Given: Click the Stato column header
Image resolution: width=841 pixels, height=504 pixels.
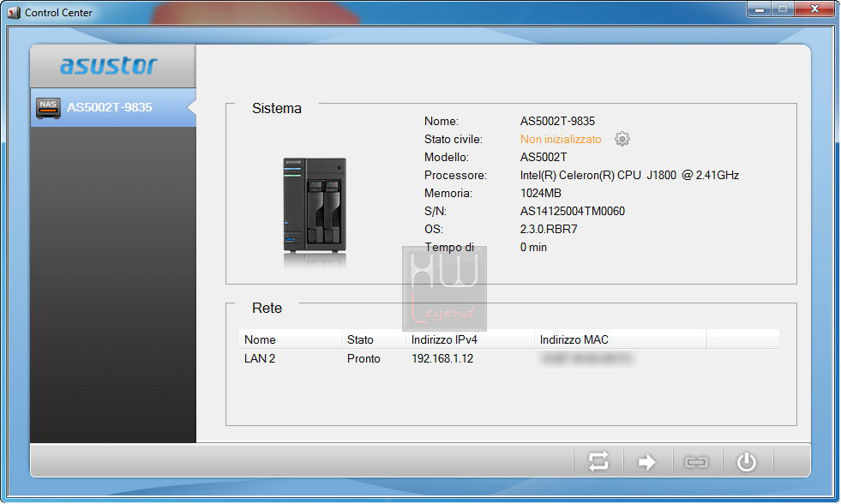Looking at the screenshot, I should 373,339.
